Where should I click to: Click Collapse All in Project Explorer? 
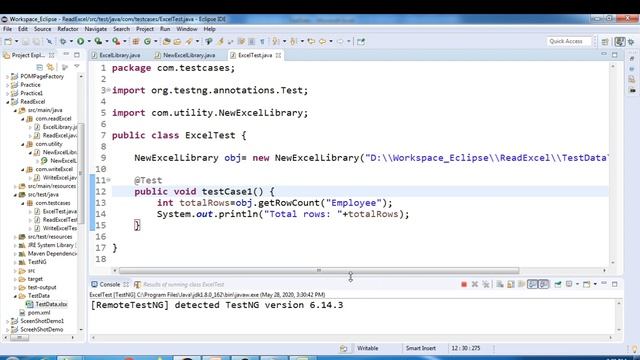tap(40, 67)
